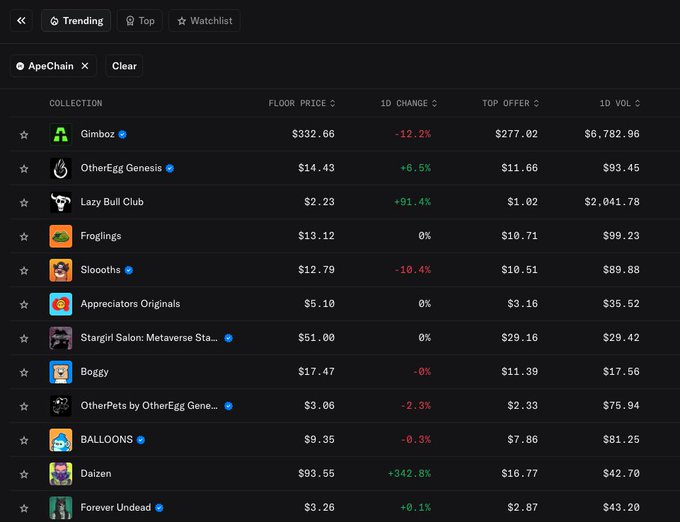Click the COLLECTION column header

pos(76,103)
